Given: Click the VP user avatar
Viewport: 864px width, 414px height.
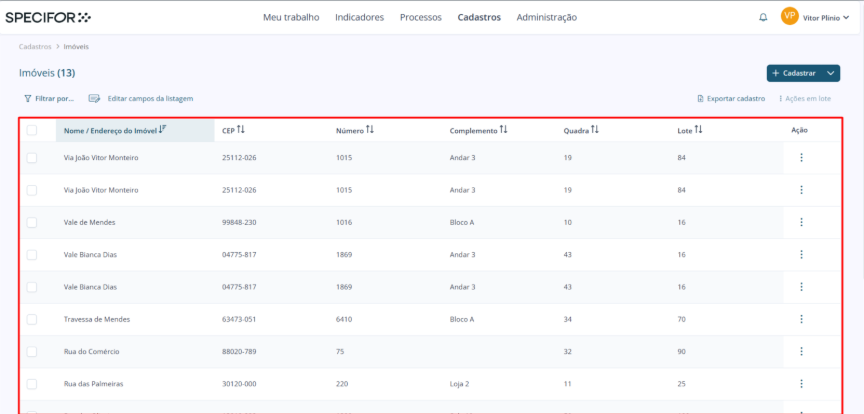Looking at the screenshot, I should tap(790, 17).
